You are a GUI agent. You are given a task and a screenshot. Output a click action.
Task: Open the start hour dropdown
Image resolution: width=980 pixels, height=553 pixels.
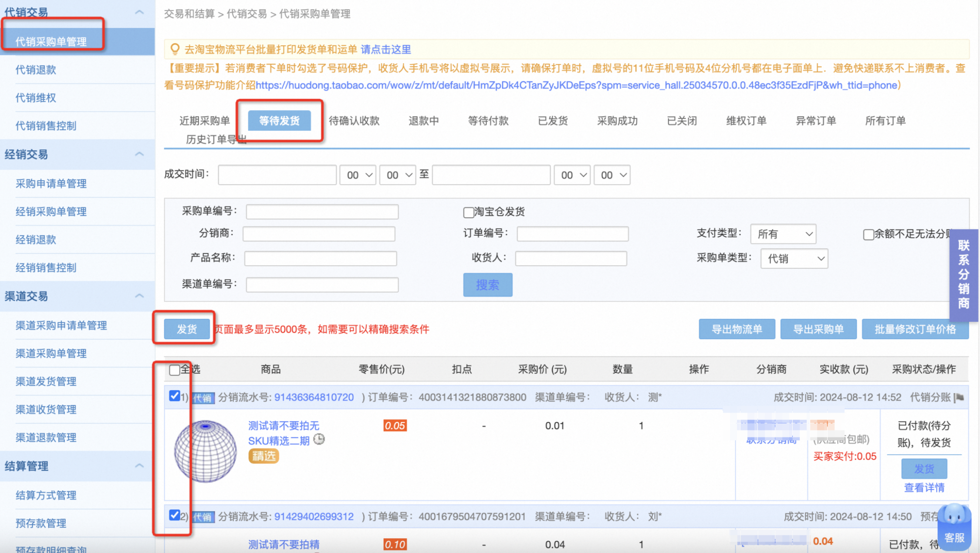click(x=358, y=175)
